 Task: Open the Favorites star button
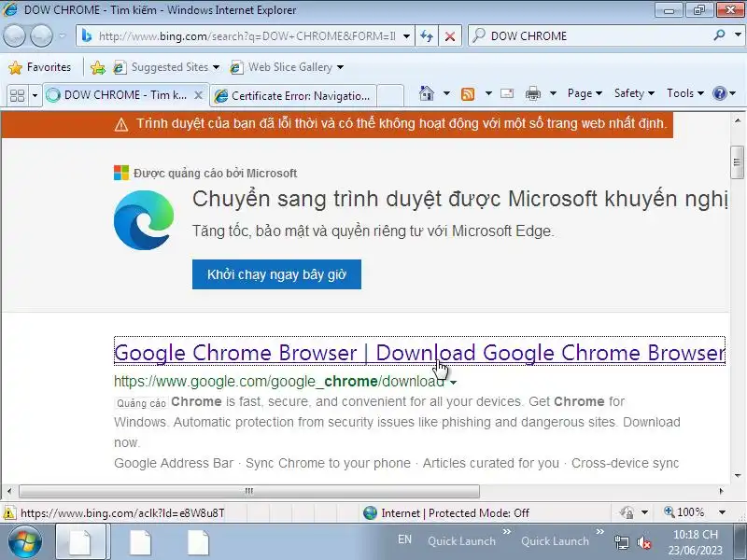click(x=39, y=67)
